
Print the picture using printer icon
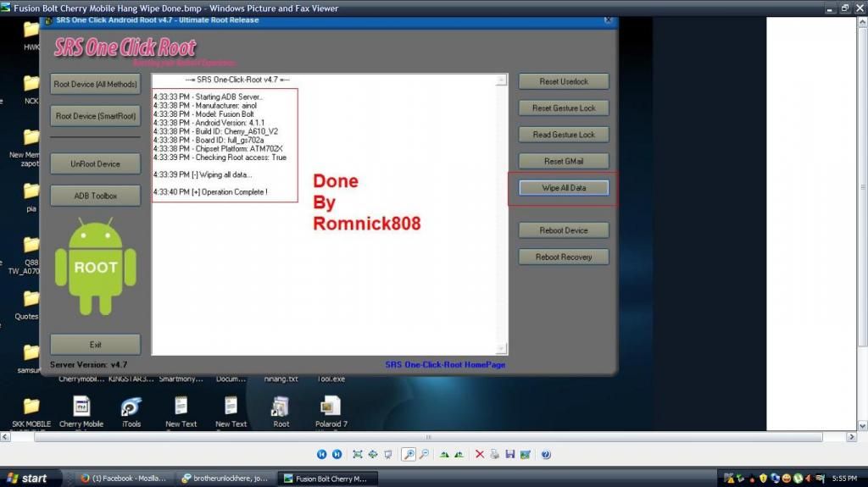click(x=495, y=455)
